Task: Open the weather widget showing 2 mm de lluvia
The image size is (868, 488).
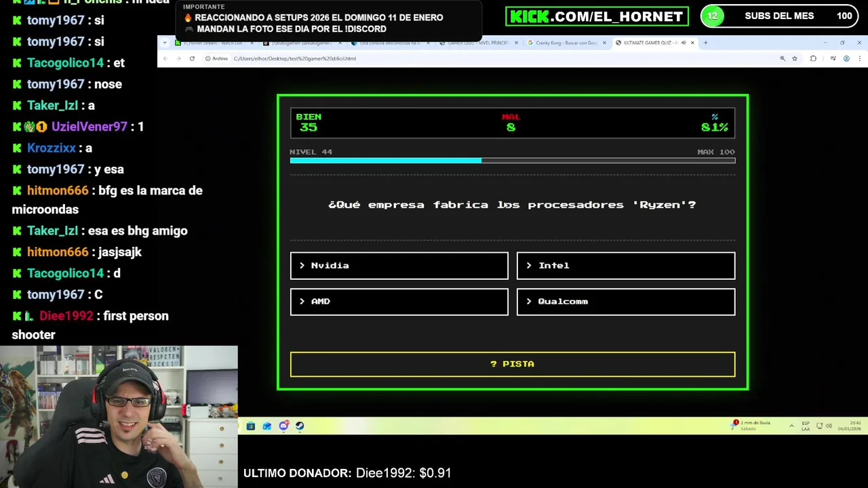Action: pyautogui.click(x=751, y=426)
